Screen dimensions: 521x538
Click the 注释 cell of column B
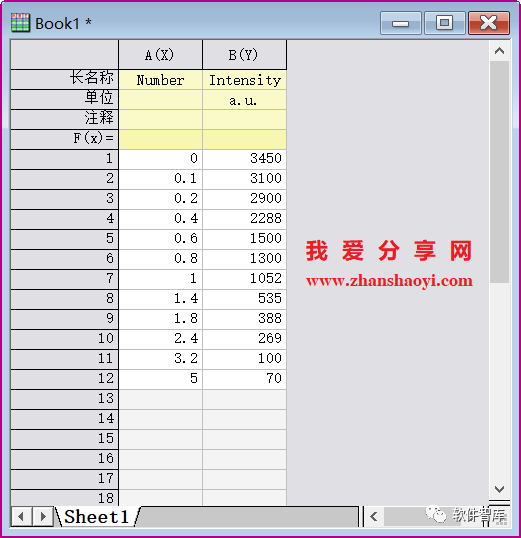tap(244, 119)
